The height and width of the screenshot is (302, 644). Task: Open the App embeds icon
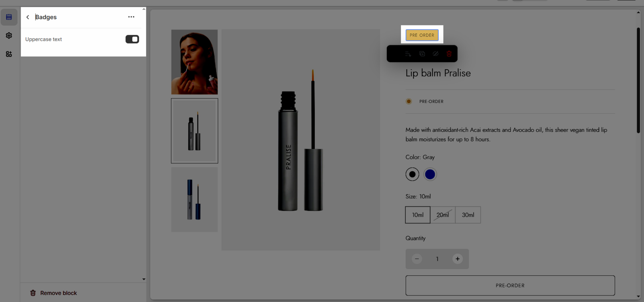(x=9, y=54)
